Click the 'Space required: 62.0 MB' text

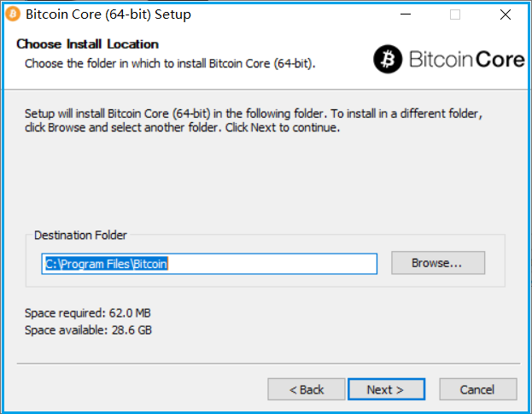[x=88, y=312]
